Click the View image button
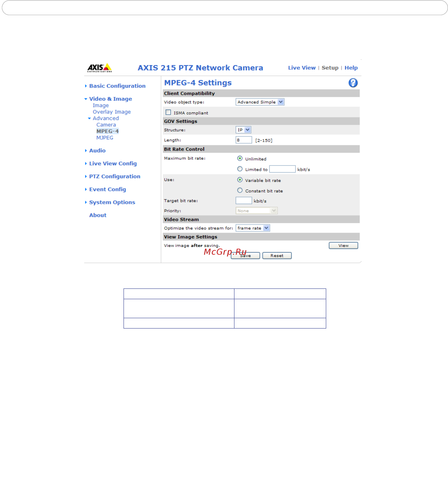 tap(343, 245)
